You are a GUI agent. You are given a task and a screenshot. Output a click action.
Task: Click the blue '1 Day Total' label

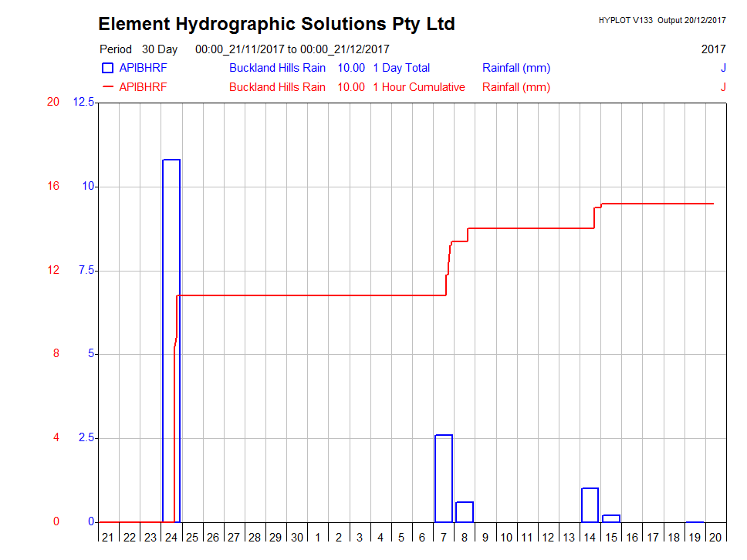(x=401, y=68)
